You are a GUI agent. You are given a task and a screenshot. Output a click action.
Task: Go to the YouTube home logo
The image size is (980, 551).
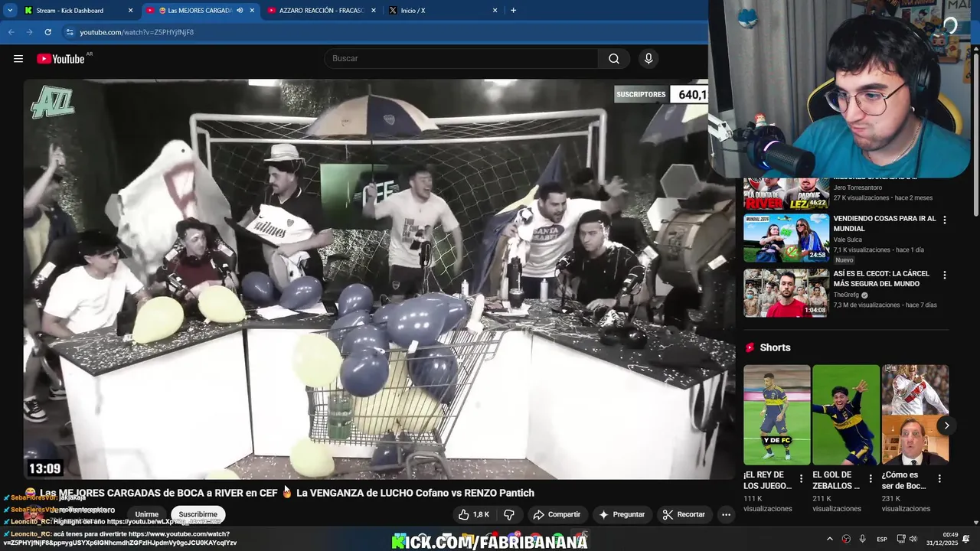60,59
